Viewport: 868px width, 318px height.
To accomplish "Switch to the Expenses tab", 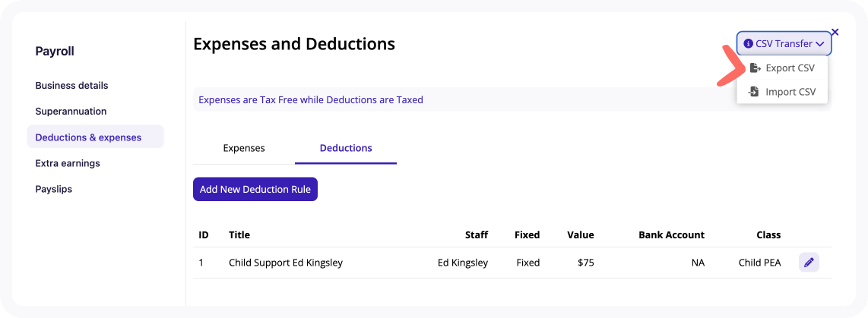I will (244, 148).
